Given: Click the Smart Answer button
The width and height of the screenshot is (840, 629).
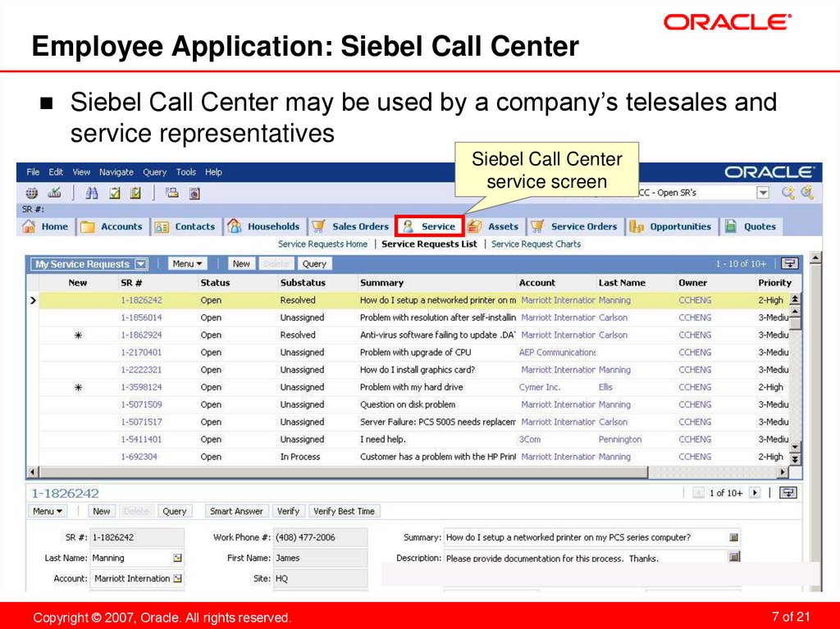Looking at the screenshot, I should [236, 510].
